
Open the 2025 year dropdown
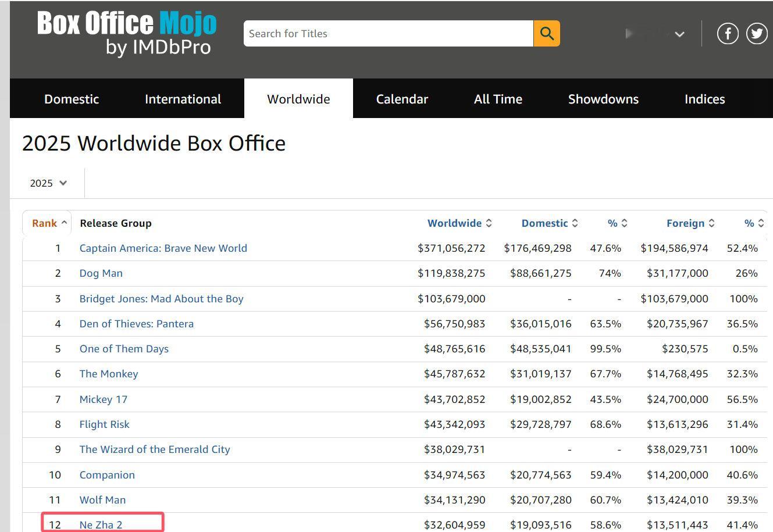[x=48, y=183]
